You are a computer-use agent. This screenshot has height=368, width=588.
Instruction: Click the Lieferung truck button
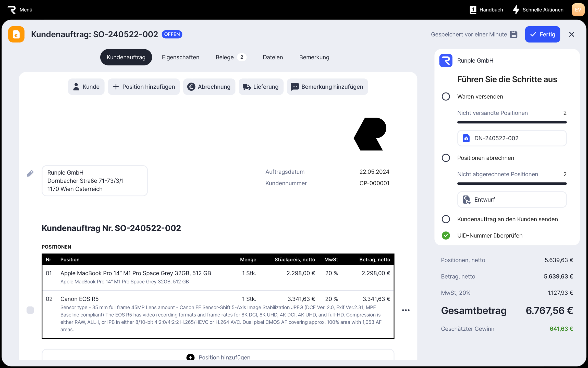[261, 87]
